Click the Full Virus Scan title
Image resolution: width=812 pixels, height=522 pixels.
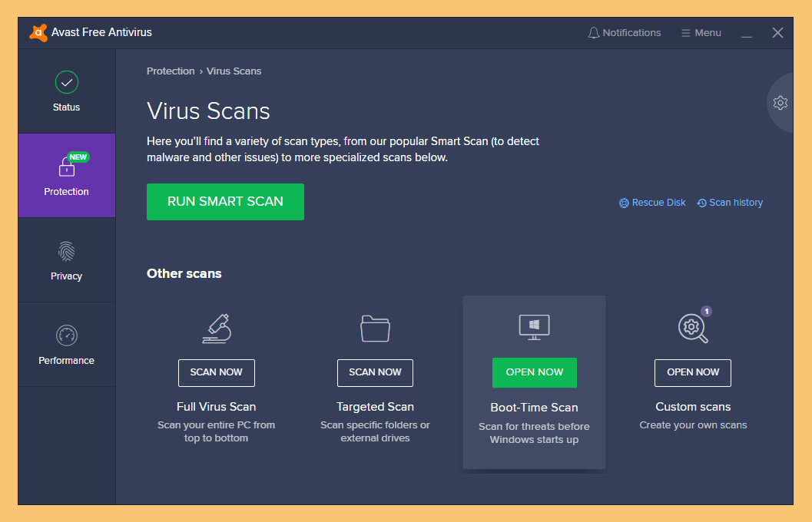[217, 407]
